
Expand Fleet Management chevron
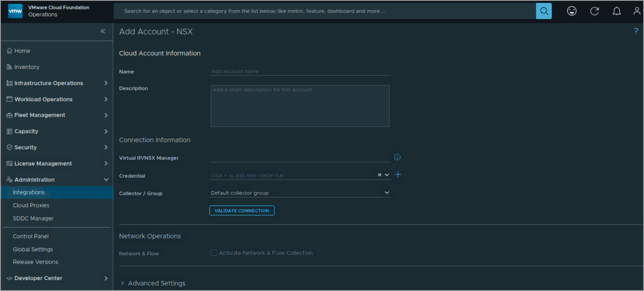point(106,115)
